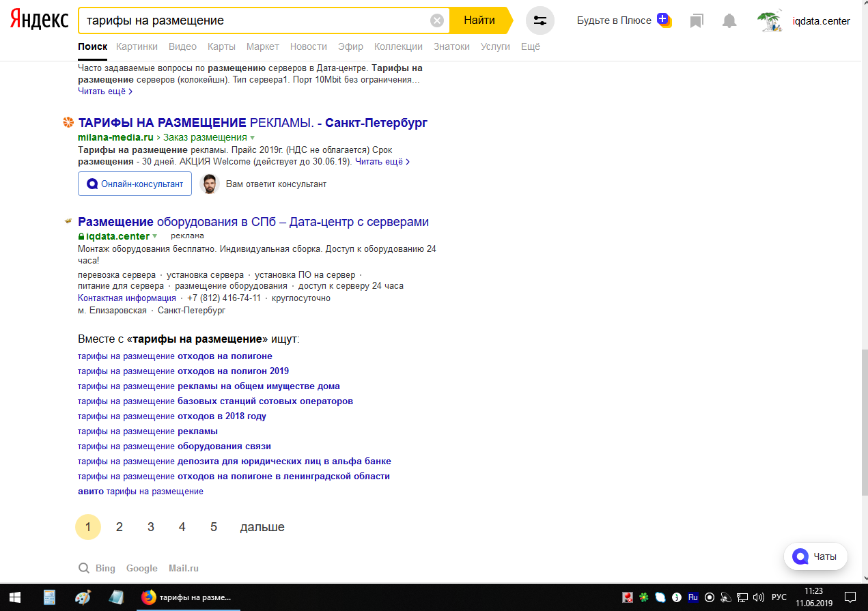Open the notifications bell

click(x=729, y=21)
